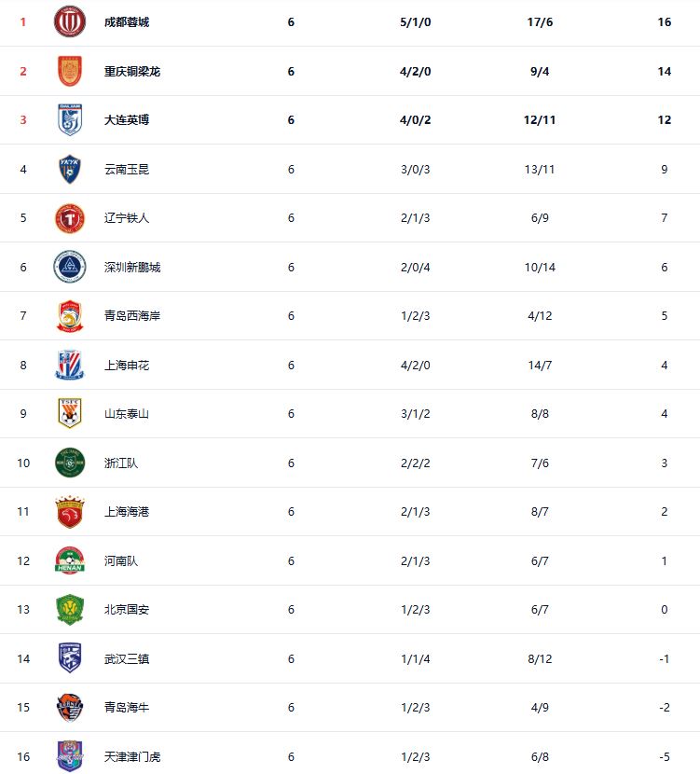
Task: Click the 成都蓉城 team logo
Action: click(x=70, y=21)
